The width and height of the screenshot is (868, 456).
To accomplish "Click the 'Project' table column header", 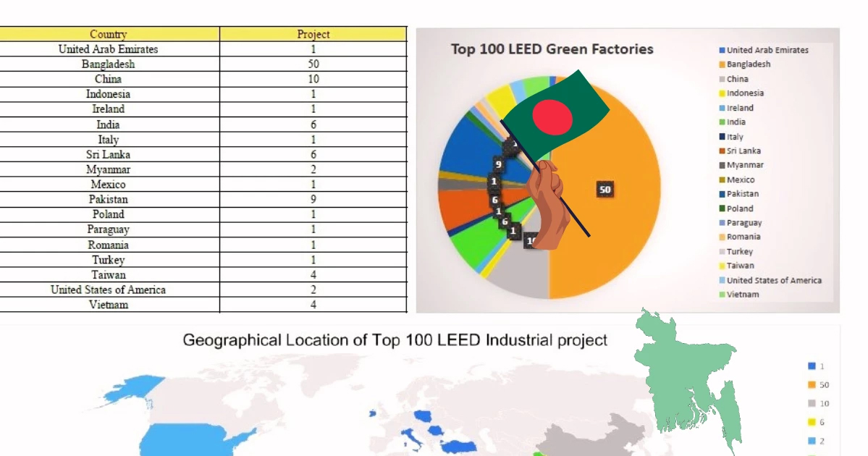I will [313, 34].
